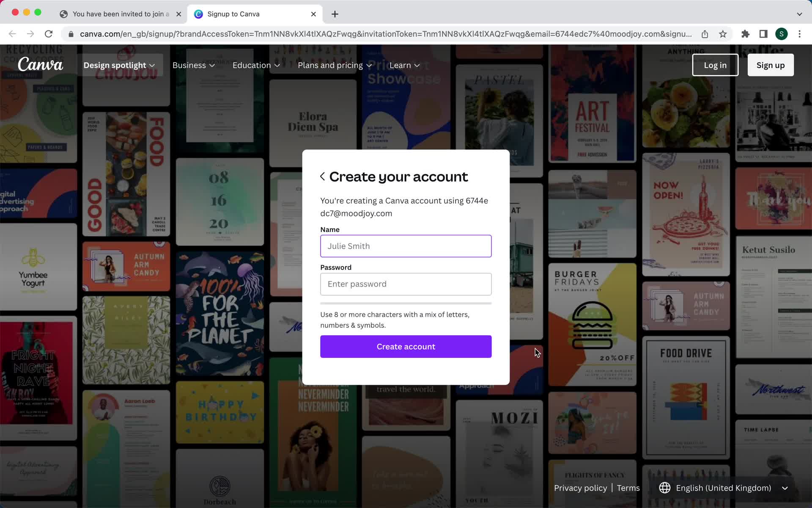
Task: Click Design spotlight expander arrow
Action: pyautogui.click(x=153, y=65)
